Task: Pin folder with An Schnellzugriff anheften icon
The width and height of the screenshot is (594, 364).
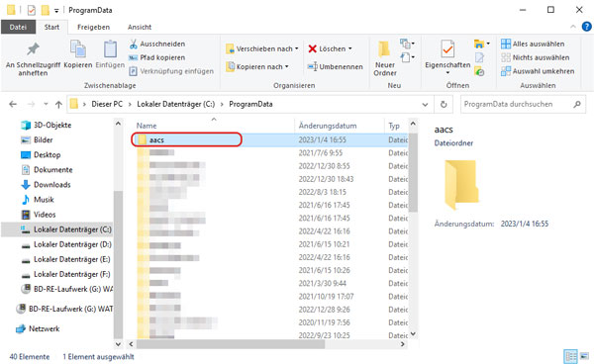Action: [x=33, y=48]
